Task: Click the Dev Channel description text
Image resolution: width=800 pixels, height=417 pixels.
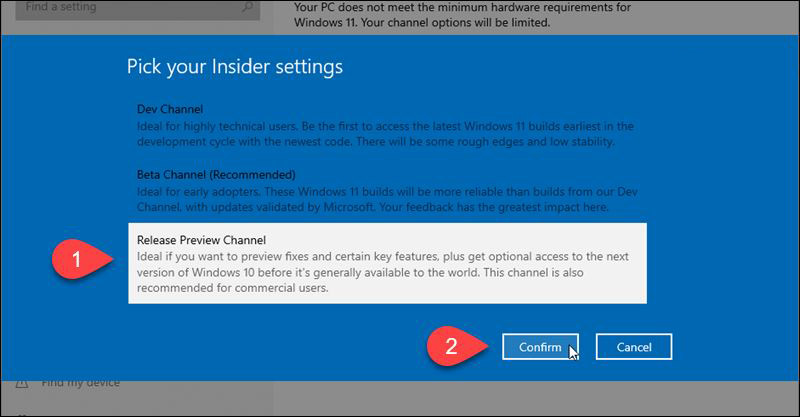Action: coord(385,134)
